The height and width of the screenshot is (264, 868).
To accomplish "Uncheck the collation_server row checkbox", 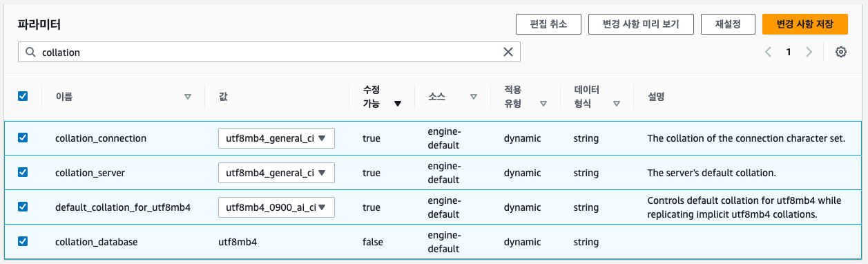I will click(23, 172).
